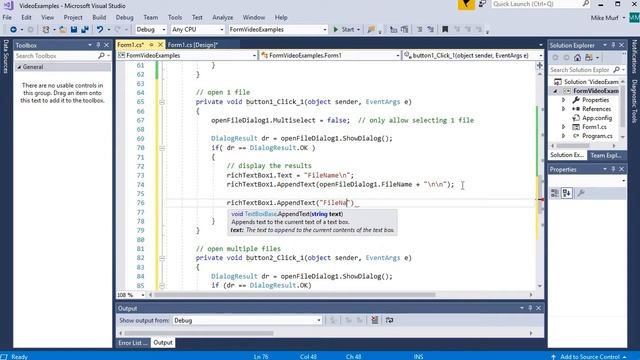Open the Analyze menu
The height and width of the screenshot is (360, 640).
(x=222, y=18)
